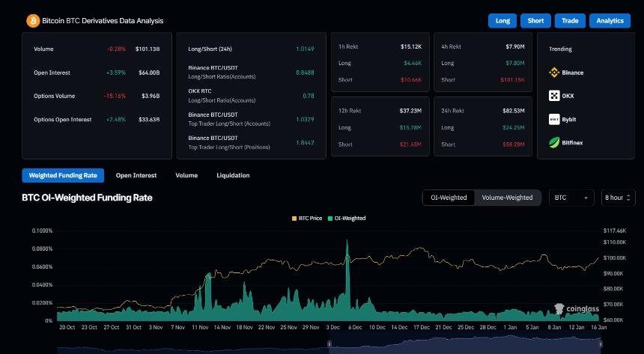Click the Bitcoin BTC Derivatives Data Analysis title

click(x=103, y=21)
